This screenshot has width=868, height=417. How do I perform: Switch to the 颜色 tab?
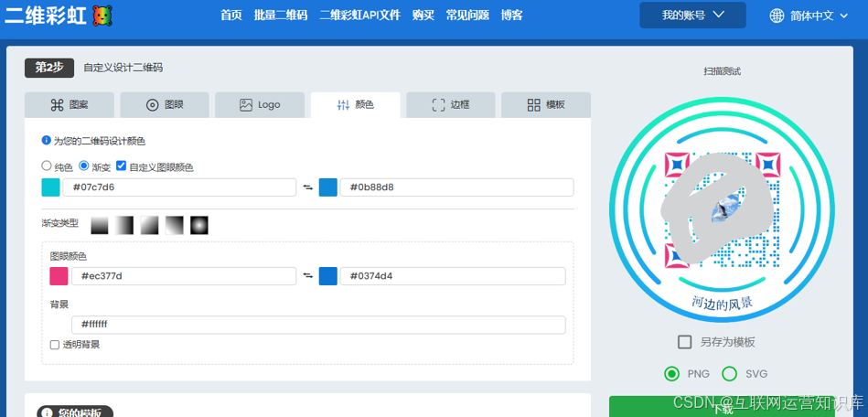pyautogui.click(x=356, y=104)
